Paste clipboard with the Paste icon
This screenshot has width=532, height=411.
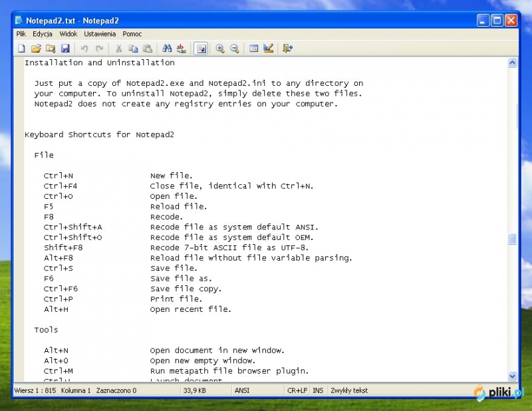[148, 49]
